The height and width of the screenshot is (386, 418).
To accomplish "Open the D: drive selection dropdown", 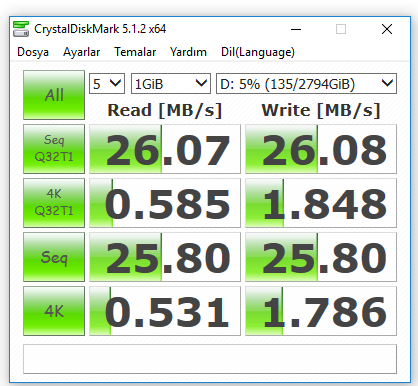I will point(306,83).
